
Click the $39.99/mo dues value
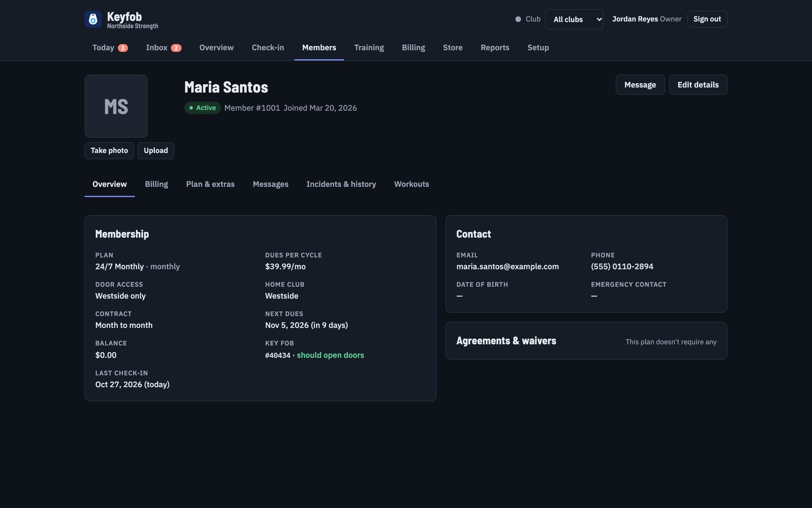click(285, 267)
